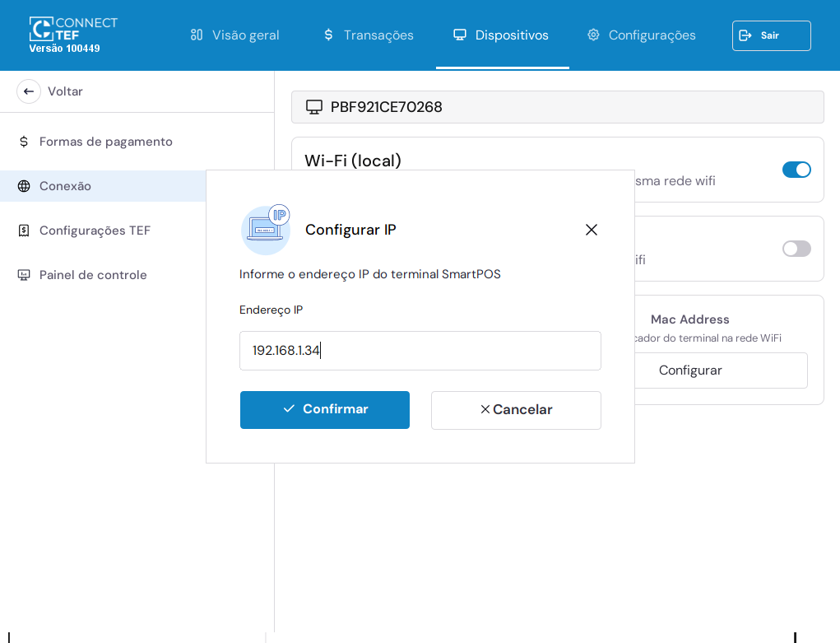Click the Configurar IP laptop illustration
840x643 pixels.
click(266, 230)
